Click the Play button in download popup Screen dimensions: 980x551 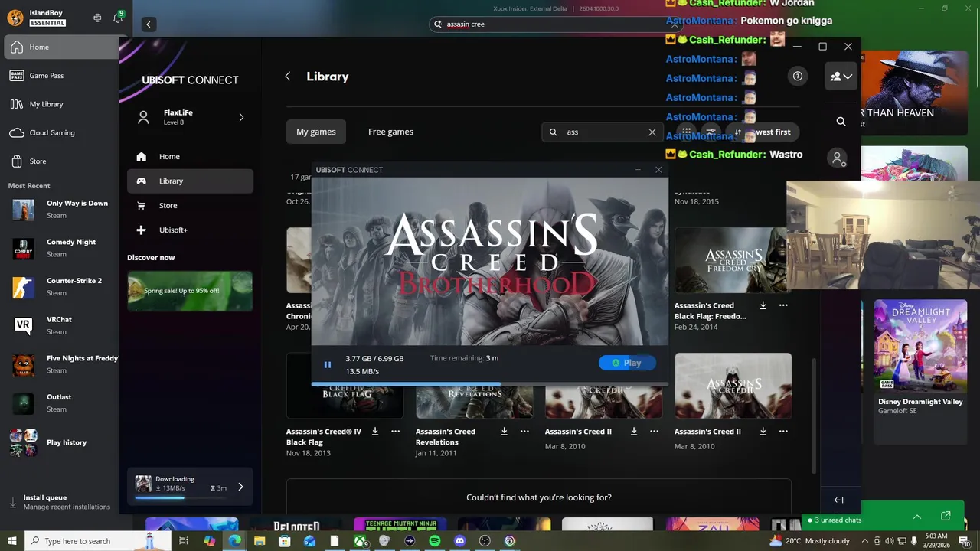click(x=627, y=363)
